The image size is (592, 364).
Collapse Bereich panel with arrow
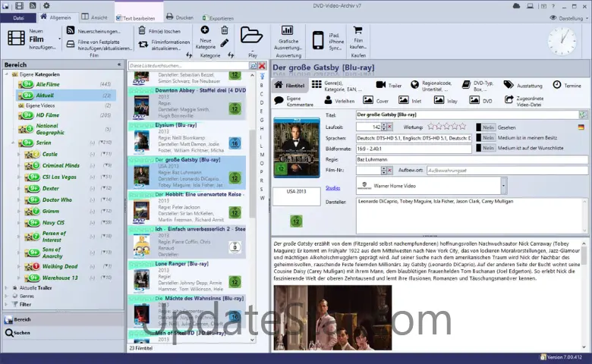pyautogui.click(x=119, y=64)
